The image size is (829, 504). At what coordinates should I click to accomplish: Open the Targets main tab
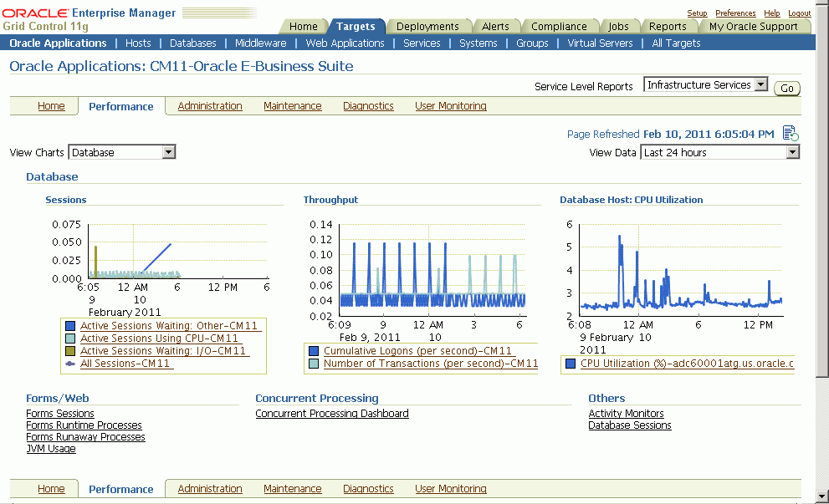(x=356, y=27)
